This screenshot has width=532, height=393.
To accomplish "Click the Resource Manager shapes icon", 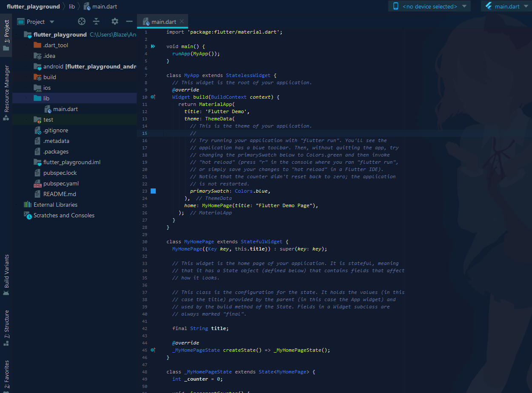I will [x=6, y=117].
